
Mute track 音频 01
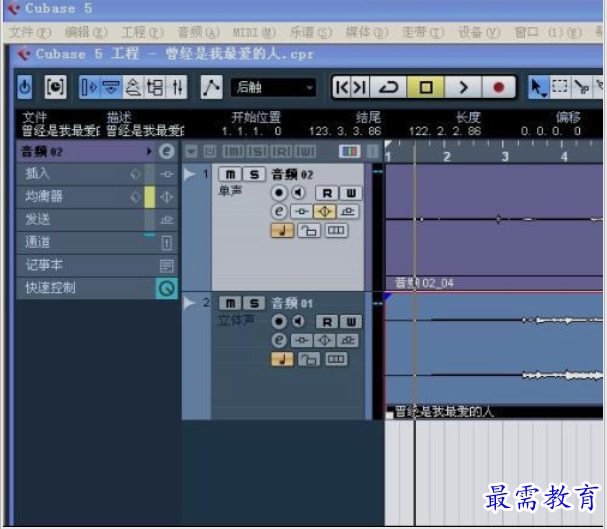click(x=230, y=303)
